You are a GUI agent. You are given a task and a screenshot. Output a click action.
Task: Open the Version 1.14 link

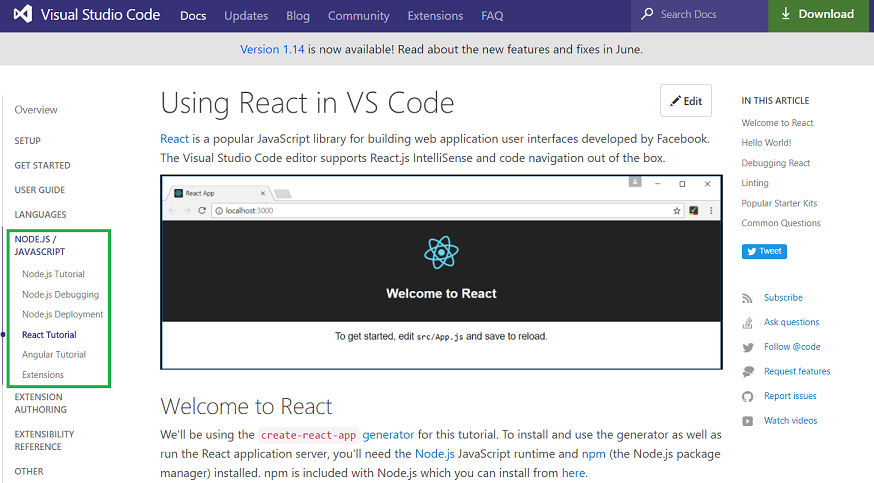click(x=272, y=49)
